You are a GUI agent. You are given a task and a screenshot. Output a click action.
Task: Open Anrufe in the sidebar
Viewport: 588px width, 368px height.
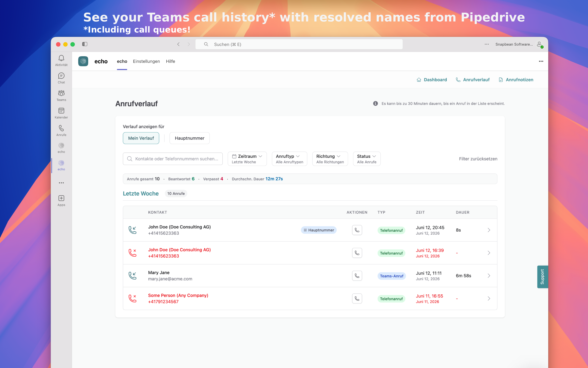point(61,131)
